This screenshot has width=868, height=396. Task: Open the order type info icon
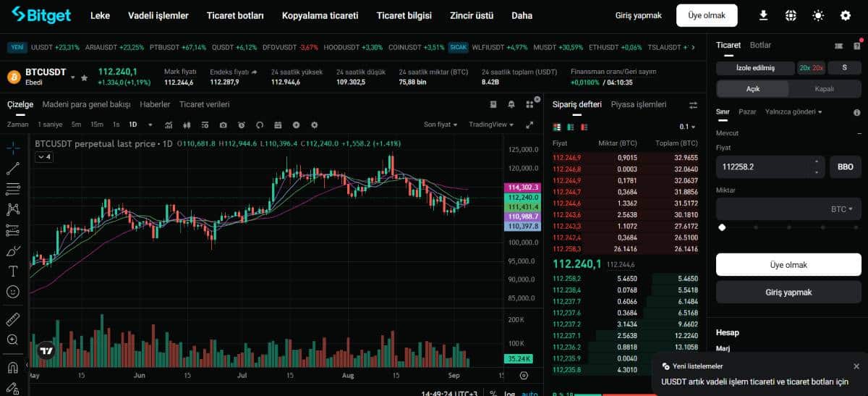(x=856, y=112)
